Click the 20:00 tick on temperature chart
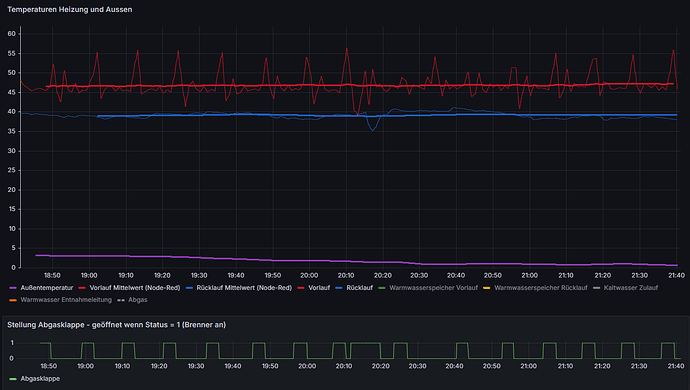The height and width of the screenshot is (390, 690). (309, 276)
